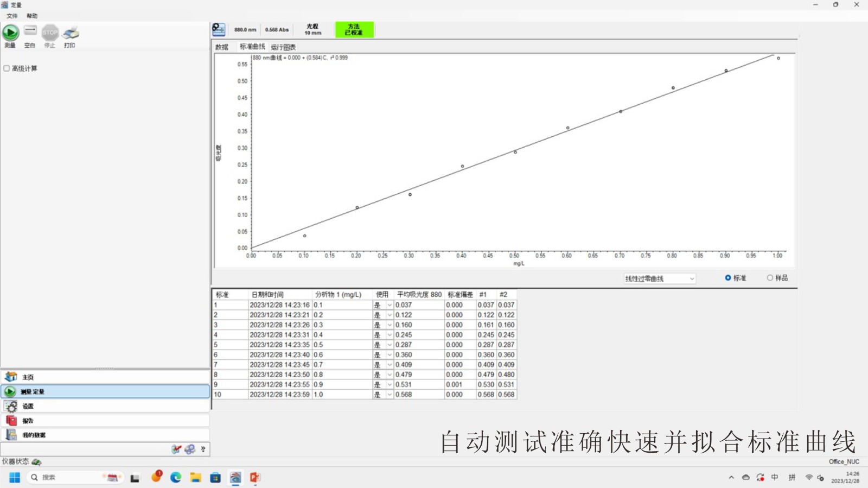Open 我的数据 my data in the sidebar

(34, 435)
